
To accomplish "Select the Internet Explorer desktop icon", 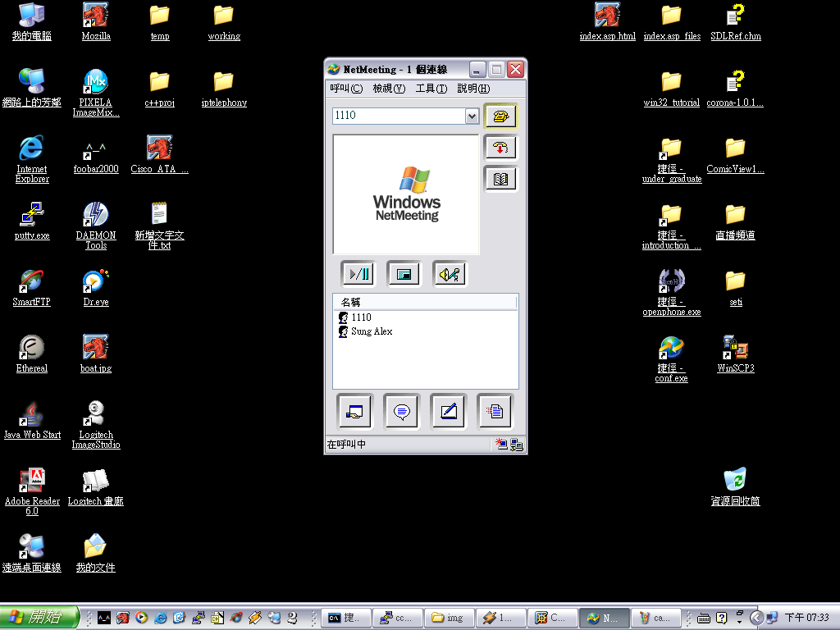I will click(32, 160).
